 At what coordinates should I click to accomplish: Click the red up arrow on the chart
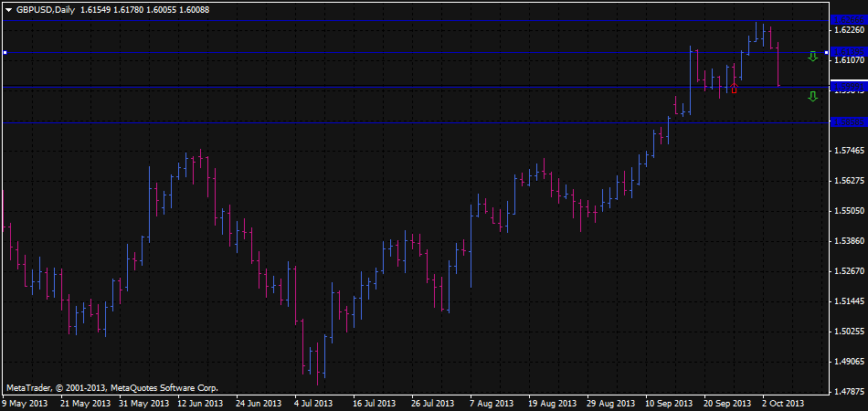[x=734, y=90]
